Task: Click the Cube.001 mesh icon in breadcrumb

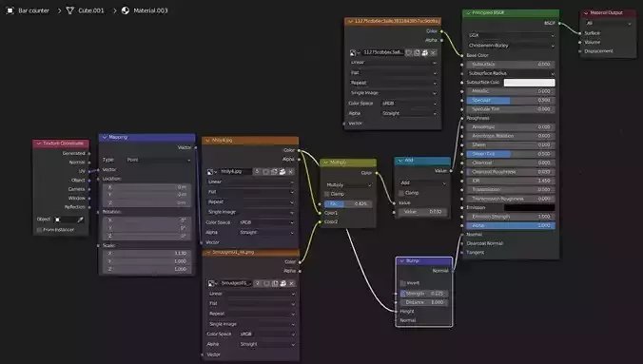Action: pos(70,10)
